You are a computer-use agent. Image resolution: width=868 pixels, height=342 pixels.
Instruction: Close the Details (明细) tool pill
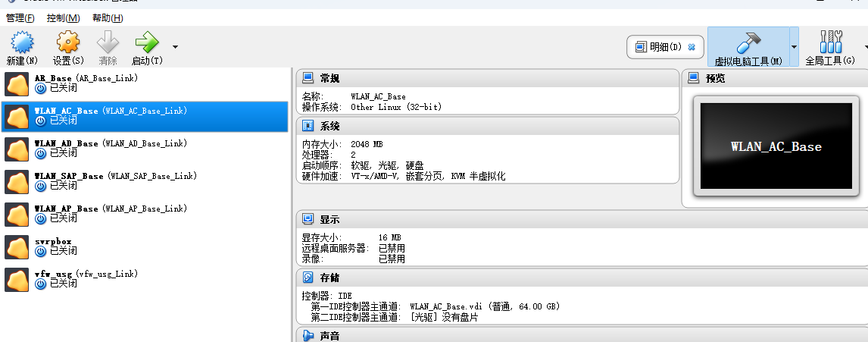[x=692, y=47]
